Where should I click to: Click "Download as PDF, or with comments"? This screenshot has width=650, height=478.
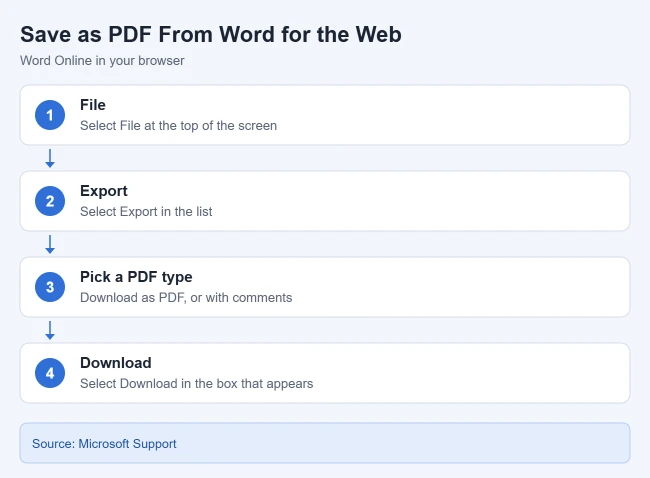coord(186,298)
